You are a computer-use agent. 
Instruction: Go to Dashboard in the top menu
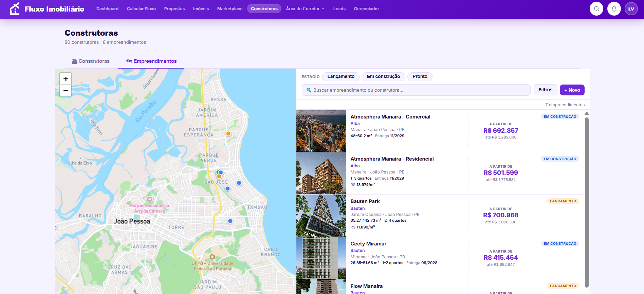107,9
